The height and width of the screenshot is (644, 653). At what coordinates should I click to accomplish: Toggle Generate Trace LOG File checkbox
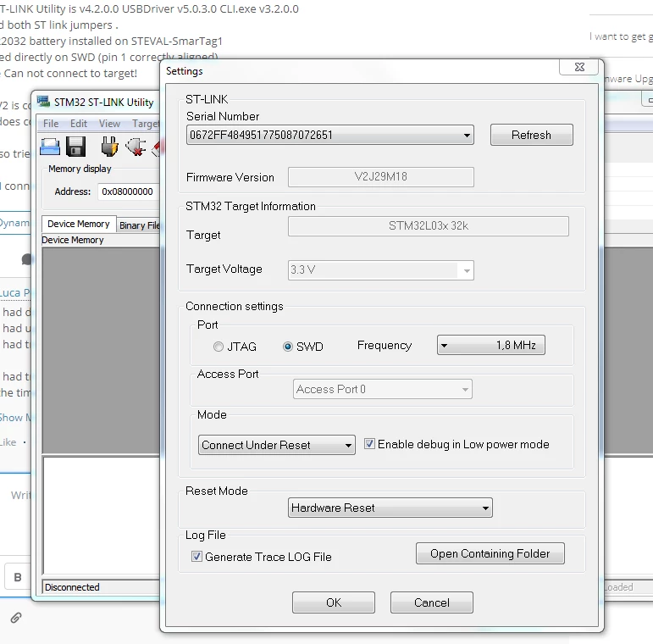[196, 556]
